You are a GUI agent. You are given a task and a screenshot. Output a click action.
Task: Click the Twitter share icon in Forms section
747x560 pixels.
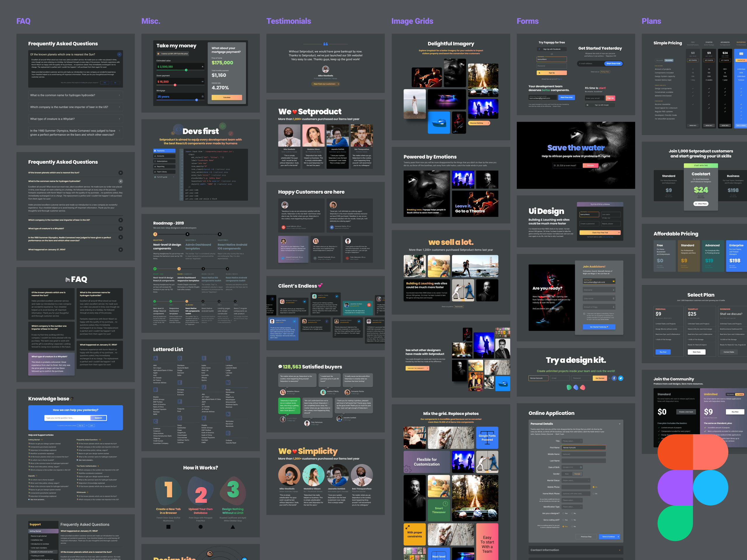[621, 378]
